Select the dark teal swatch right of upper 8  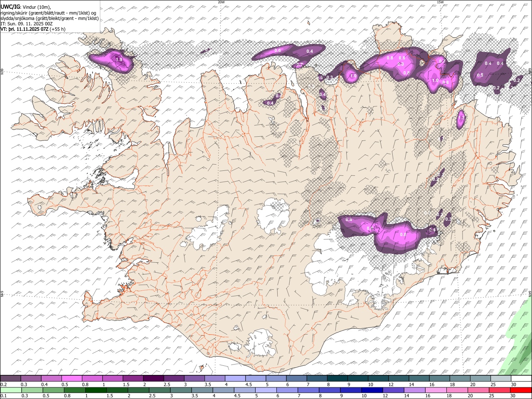click(x=337, y=378)
